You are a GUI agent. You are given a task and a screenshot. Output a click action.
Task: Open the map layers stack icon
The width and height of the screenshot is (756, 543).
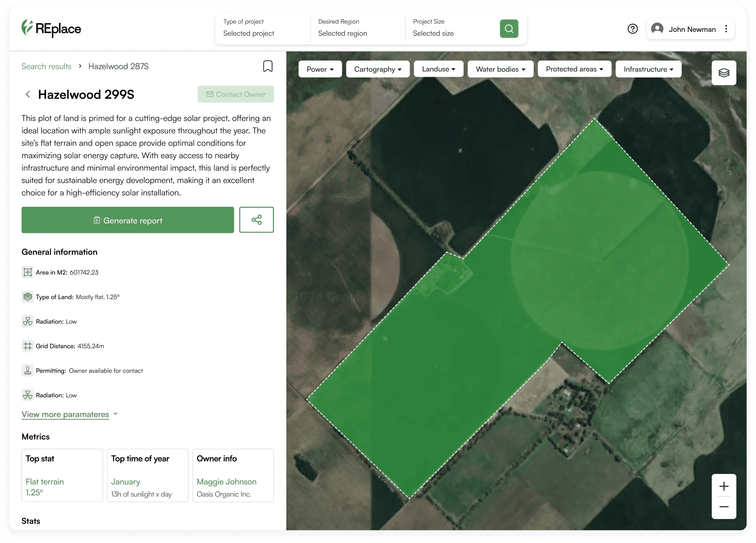[724, 73]
